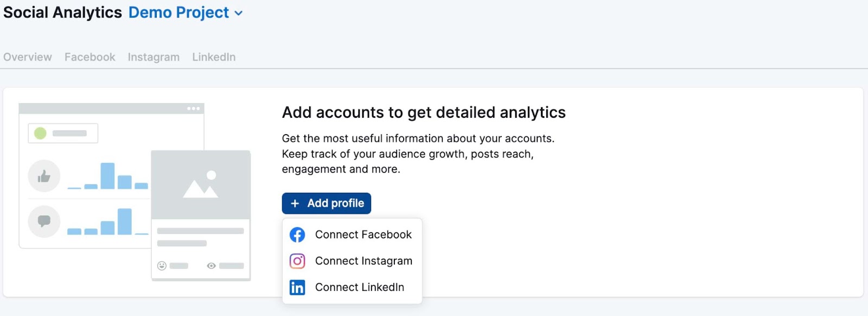Click the Facebook icon in the connect menu

298,235
